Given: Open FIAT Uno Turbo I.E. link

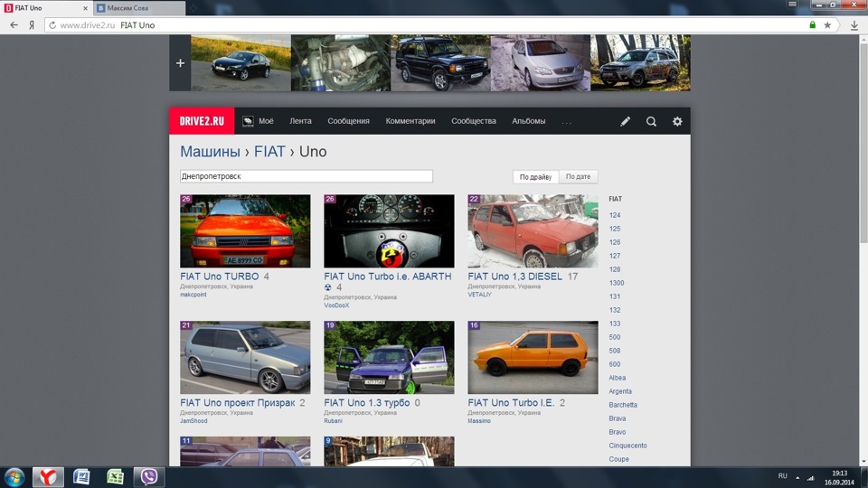Looking at the screenshot, I should pos(511,403).
